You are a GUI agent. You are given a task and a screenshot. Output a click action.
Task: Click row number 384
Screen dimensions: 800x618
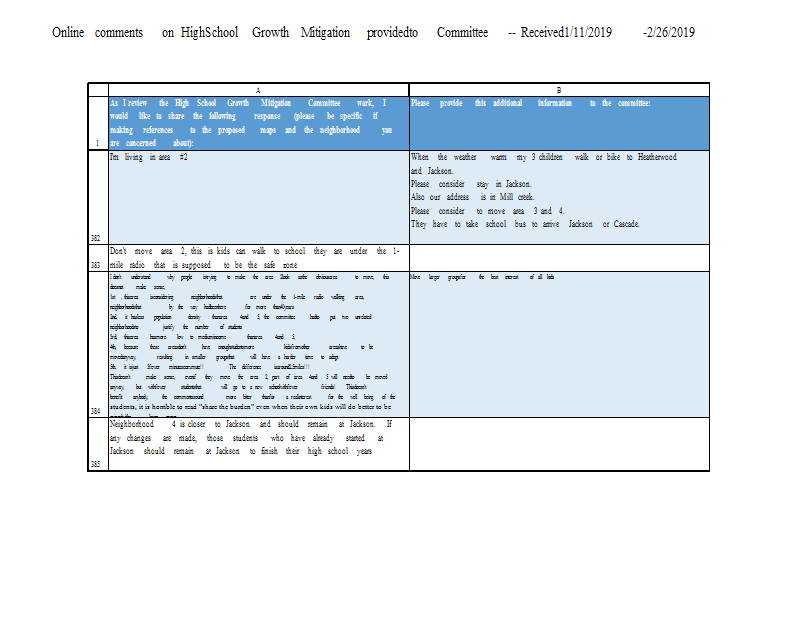pyautogui.click(x=98, y=344)
